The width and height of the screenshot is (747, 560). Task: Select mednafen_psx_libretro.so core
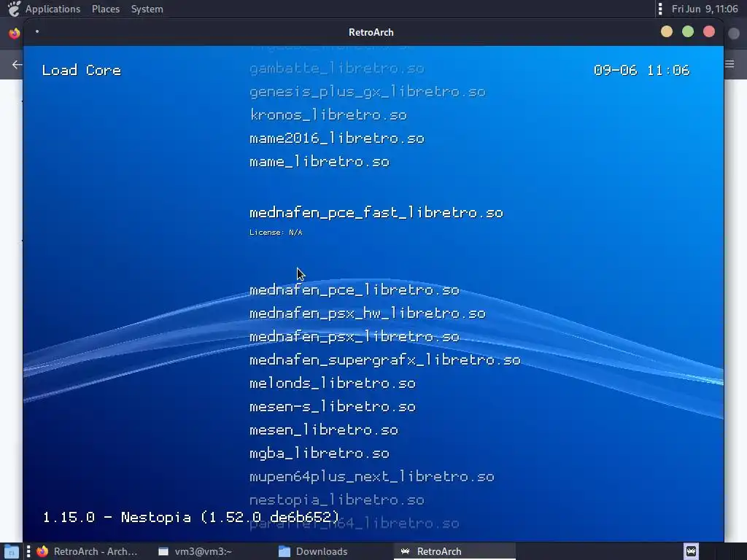point(354,336)
